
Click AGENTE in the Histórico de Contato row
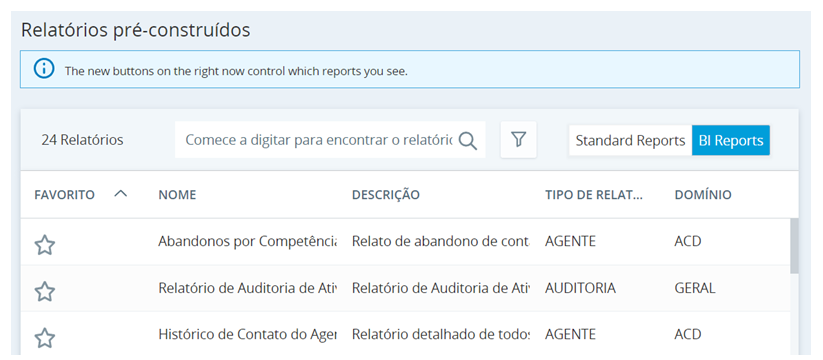click(570, 334)
